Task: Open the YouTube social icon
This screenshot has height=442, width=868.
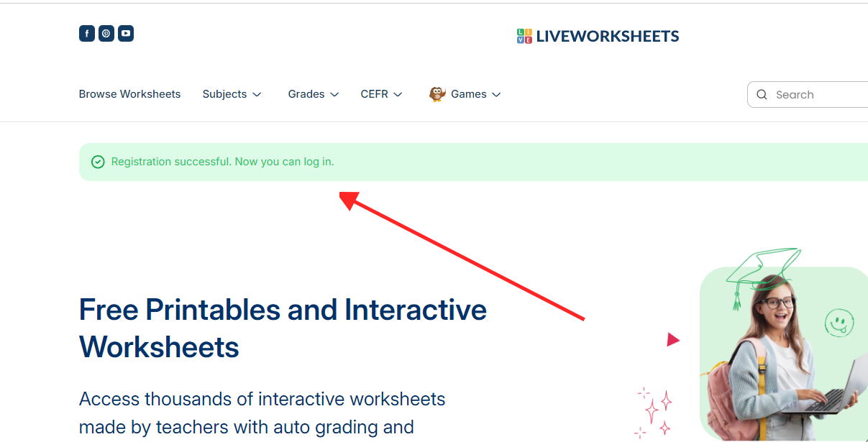Action: point(126,34)
